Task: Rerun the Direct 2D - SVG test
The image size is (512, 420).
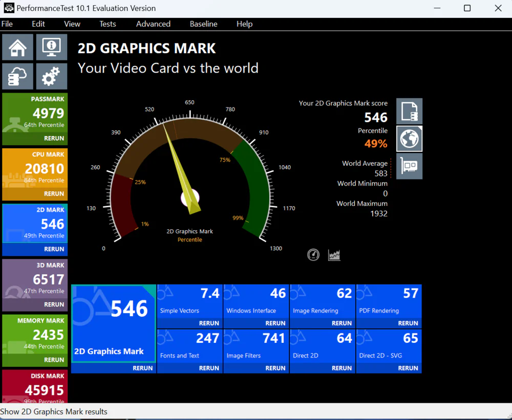Action: click(x=408, y=368)
